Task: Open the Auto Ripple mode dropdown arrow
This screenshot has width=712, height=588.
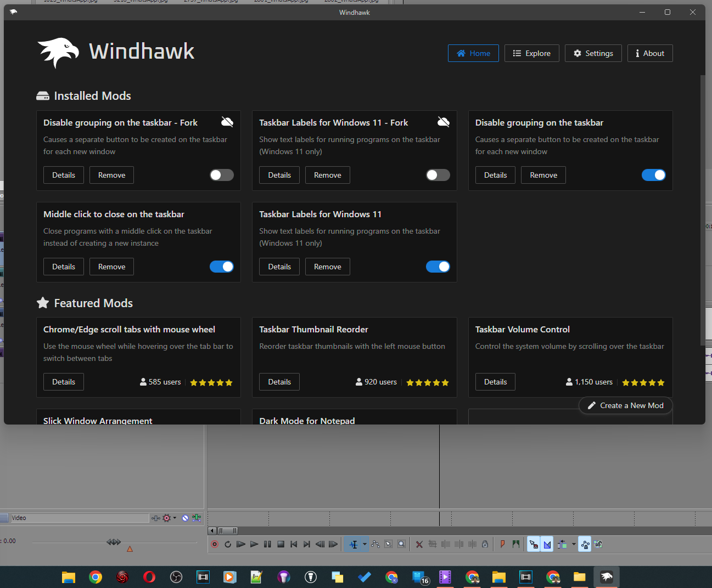Action: coord(574,544)
